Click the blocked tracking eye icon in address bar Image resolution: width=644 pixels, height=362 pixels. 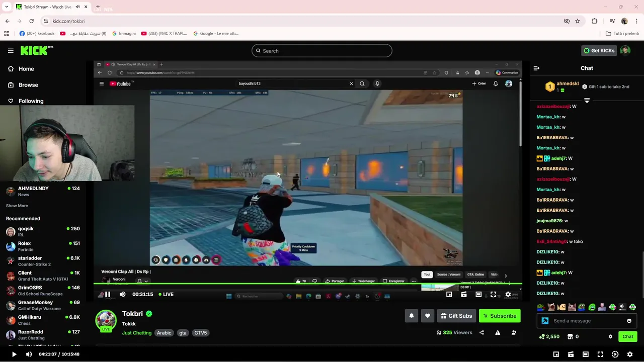click(x=567, y=21)
